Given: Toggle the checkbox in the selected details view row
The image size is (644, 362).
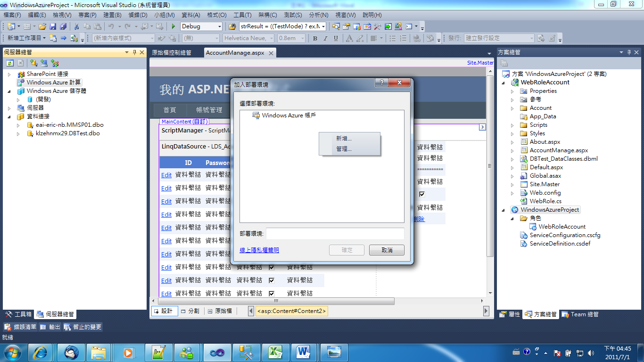Looking at the screenshot, I should (x=422, y=194).
